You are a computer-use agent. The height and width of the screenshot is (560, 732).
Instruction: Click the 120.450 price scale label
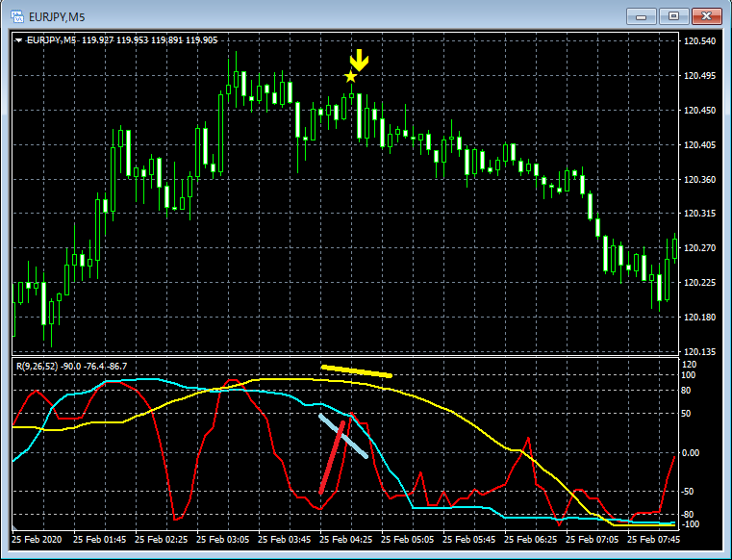click(x=699, y=111)
